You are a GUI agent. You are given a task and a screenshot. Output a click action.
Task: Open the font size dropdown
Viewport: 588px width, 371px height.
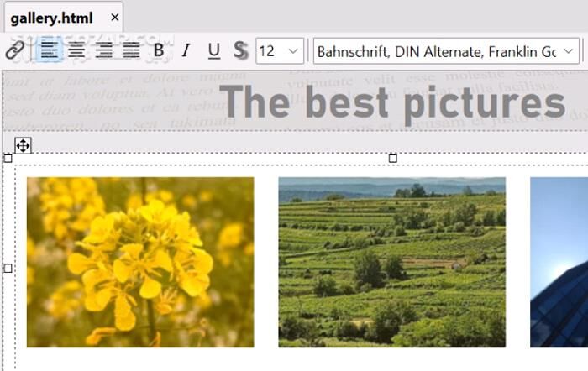(293, 51)
